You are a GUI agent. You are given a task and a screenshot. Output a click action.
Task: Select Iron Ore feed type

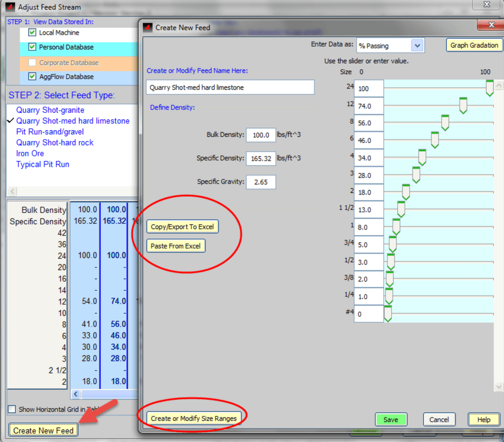[30, 154]
